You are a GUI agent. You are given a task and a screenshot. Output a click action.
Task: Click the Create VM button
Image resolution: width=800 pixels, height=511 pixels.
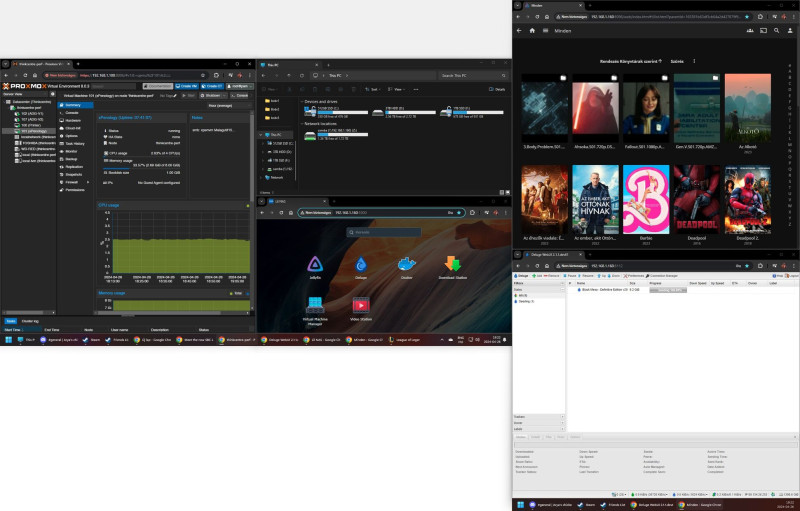186,86
